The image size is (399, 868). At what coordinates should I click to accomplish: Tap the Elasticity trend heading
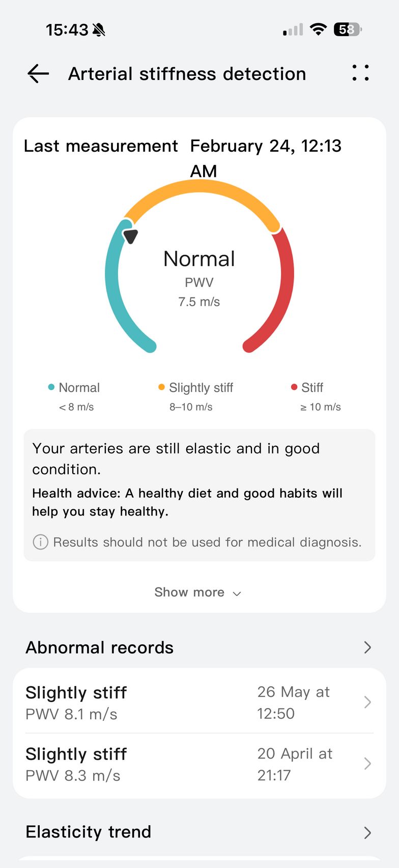coord(89,832)
